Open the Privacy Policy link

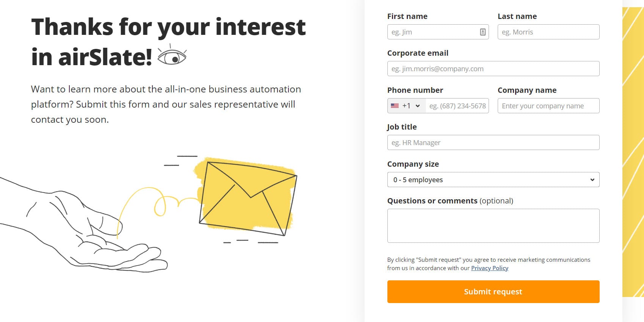click(x=489, y=268)
